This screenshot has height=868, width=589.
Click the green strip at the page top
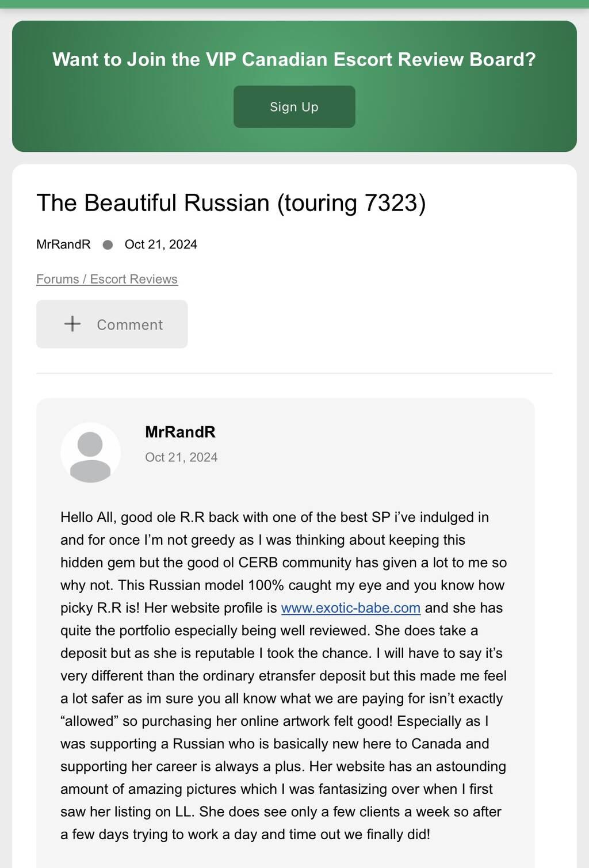[x=294, y=4]
